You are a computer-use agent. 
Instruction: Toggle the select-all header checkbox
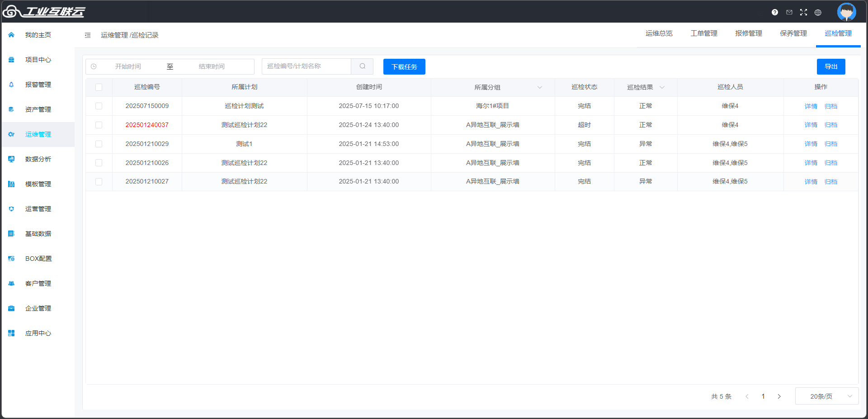(x=99, y=87)
